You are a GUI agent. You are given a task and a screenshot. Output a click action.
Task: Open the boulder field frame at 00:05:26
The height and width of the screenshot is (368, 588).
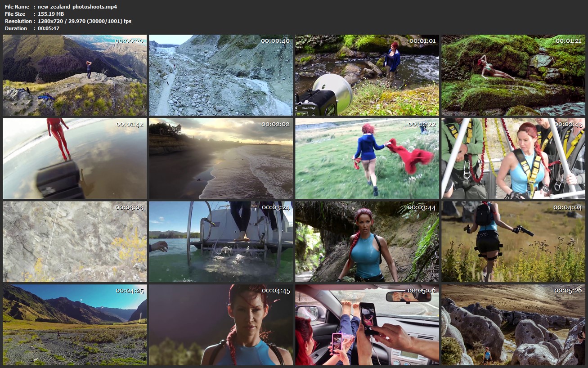(513, 325)
